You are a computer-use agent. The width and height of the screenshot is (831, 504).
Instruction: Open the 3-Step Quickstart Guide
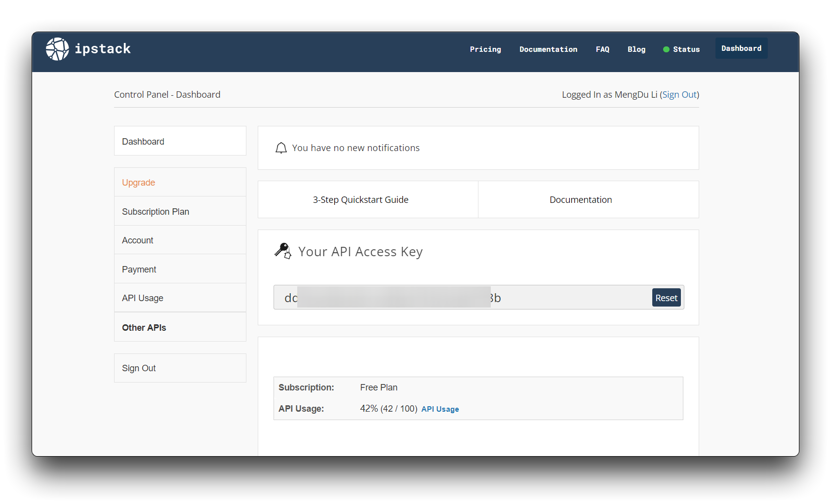tap(368, 200)
